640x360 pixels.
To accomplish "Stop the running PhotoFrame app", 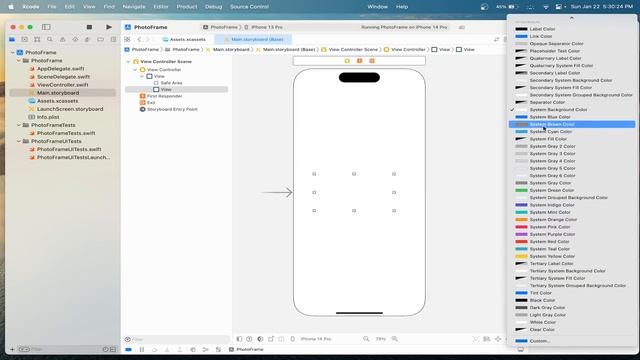I will 89,27.
